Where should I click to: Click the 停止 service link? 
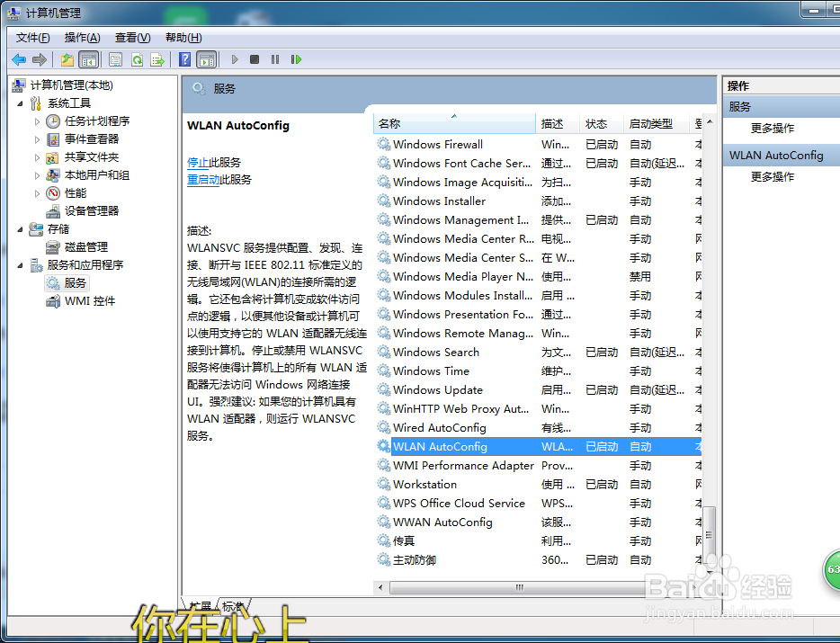click(x=198, y=163)
